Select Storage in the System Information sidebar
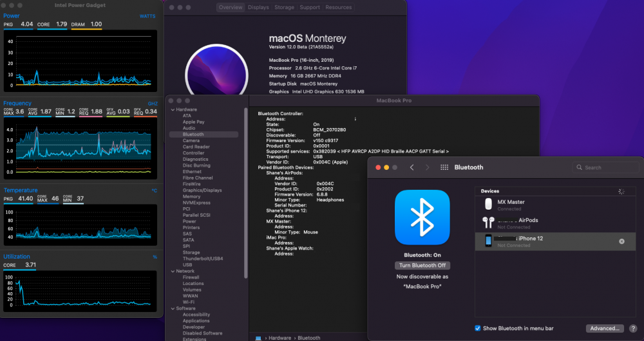Screen dimensions: 644x341 point(191,252)
